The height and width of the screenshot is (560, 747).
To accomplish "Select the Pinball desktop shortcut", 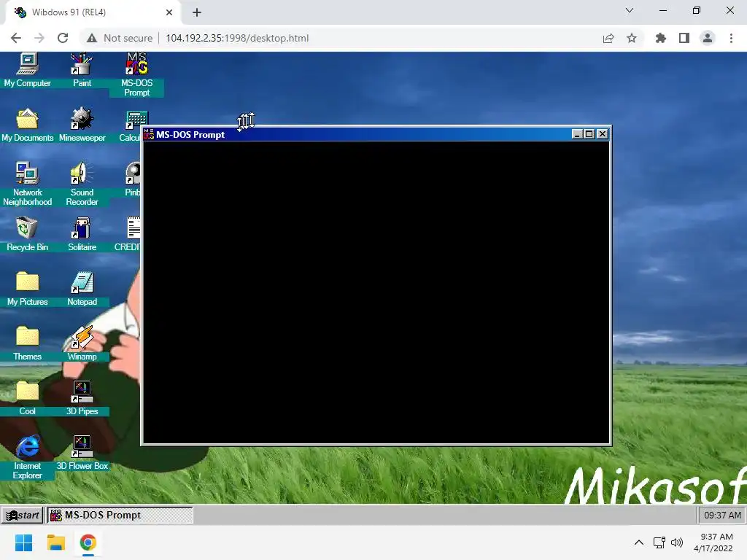I will 133,179.
